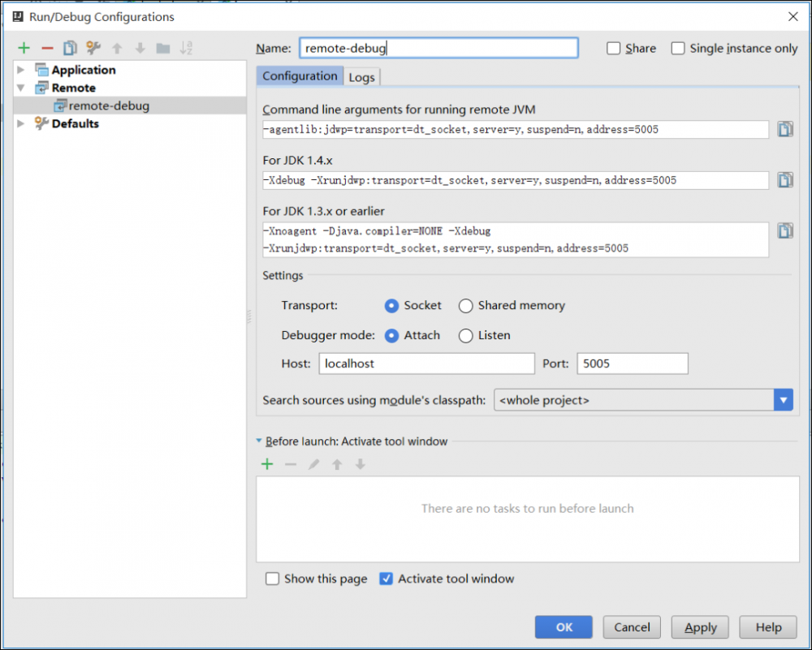
Task: Edit the Port field value
Action: [632, 363]
